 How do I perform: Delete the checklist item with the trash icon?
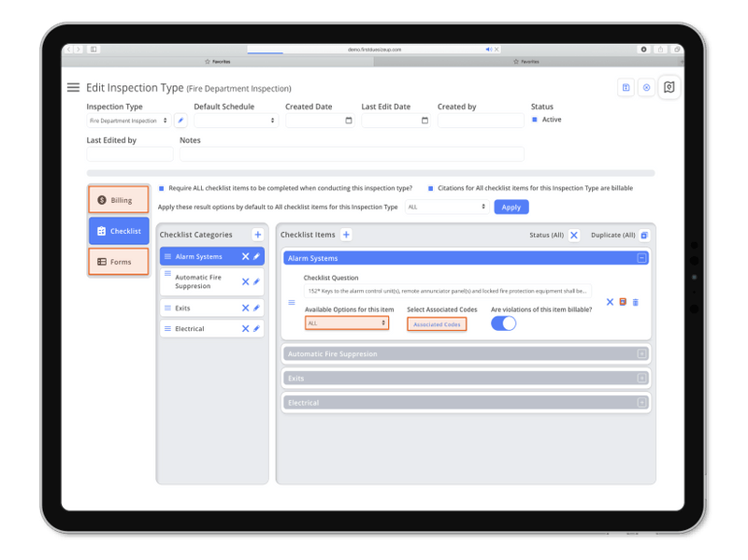(x=636, y=302)
